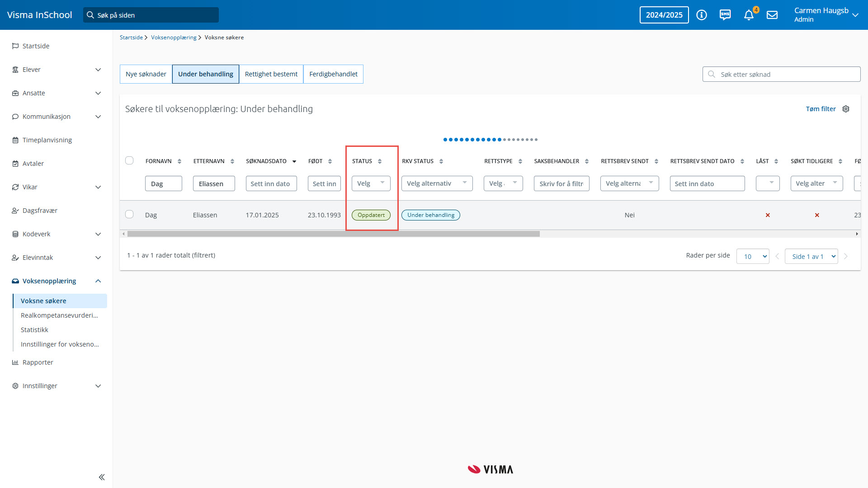Click the horizontal table scrollbar
868x488 pixels.
coord(333,234)
